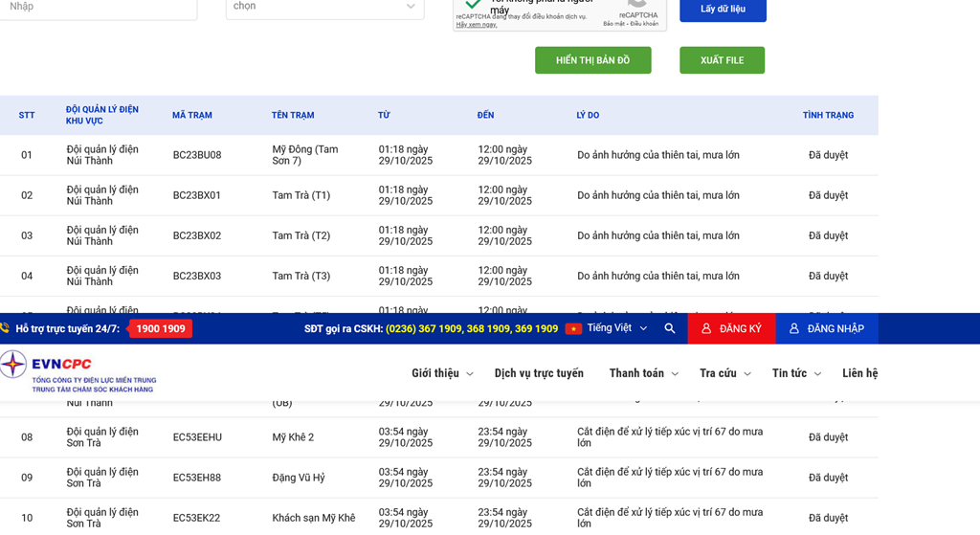Expand the Giới thiệu menu
980x535 pixels.
[441, 373]
